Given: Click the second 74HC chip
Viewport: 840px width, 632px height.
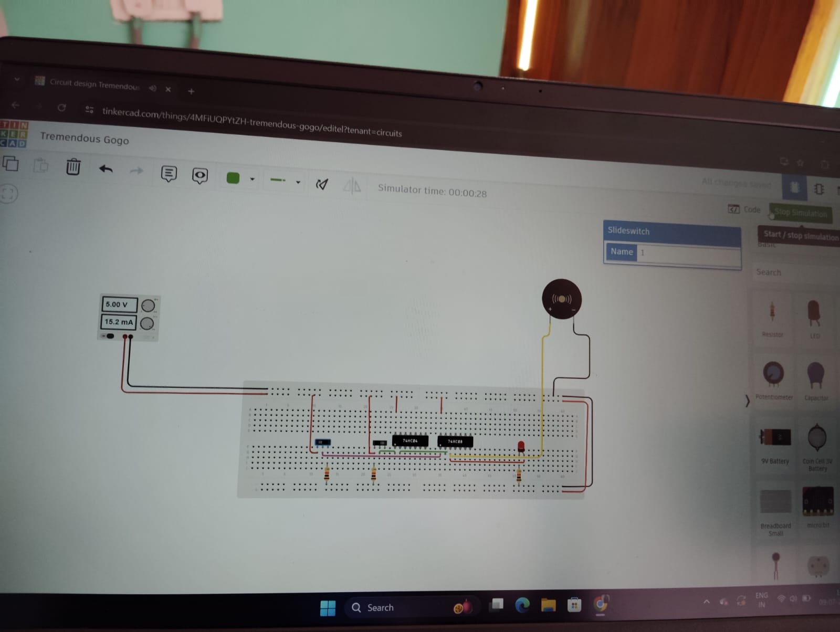Looking at the screenshot, I should [x=455, y=441].
